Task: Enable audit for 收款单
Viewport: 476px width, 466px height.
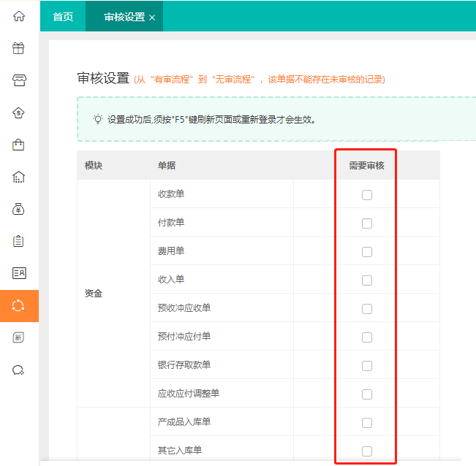Action: point(367,195)
